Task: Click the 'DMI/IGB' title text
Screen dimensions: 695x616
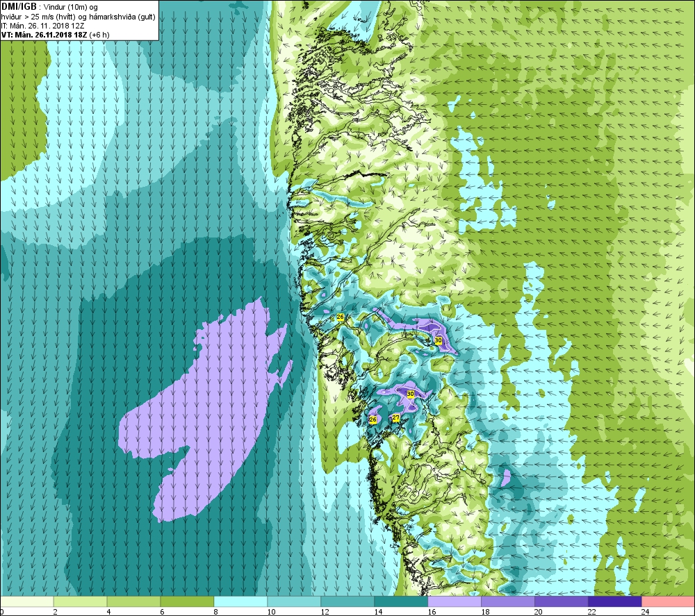Action: (x=19, y=7)
